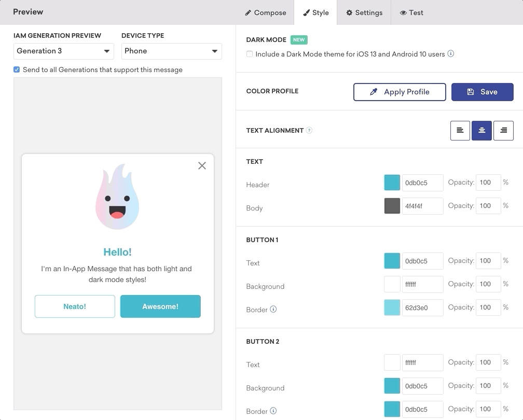Open the Settings tab
The height and width of the screenshot is (420, 523).
tap(364, 12)
